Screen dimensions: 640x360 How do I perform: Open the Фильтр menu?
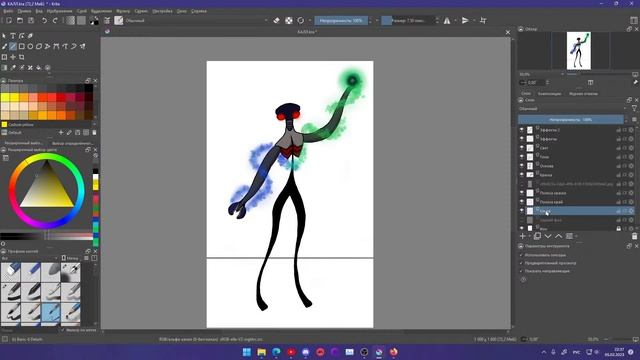[123, 11]
